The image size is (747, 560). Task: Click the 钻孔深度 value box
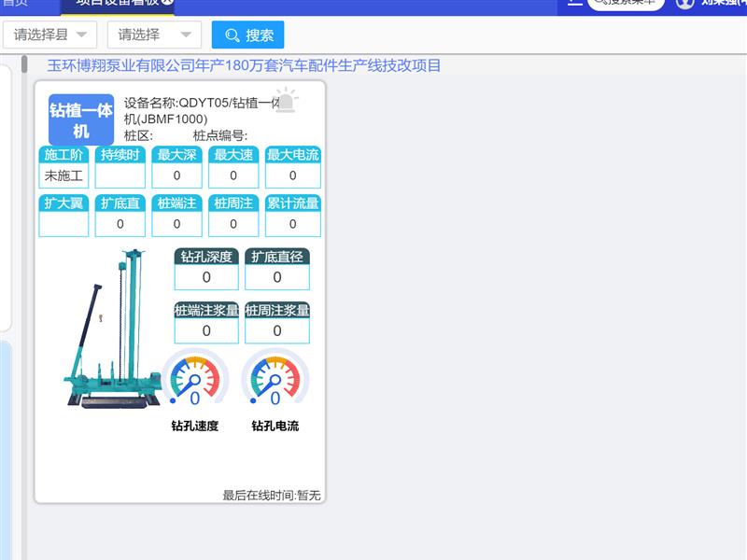(x=206, y=277)
